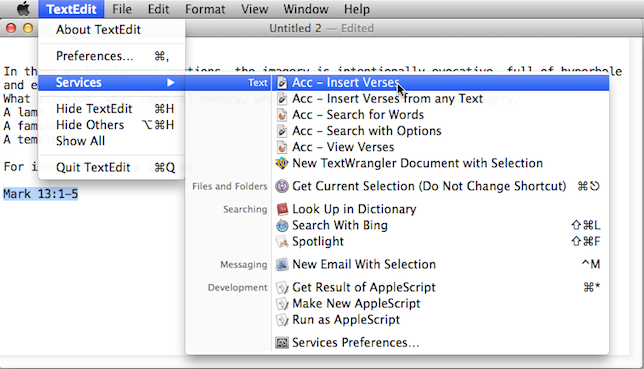Open the Edit menu
This screenshot has width=644, height=369.
tap(159, 9)
